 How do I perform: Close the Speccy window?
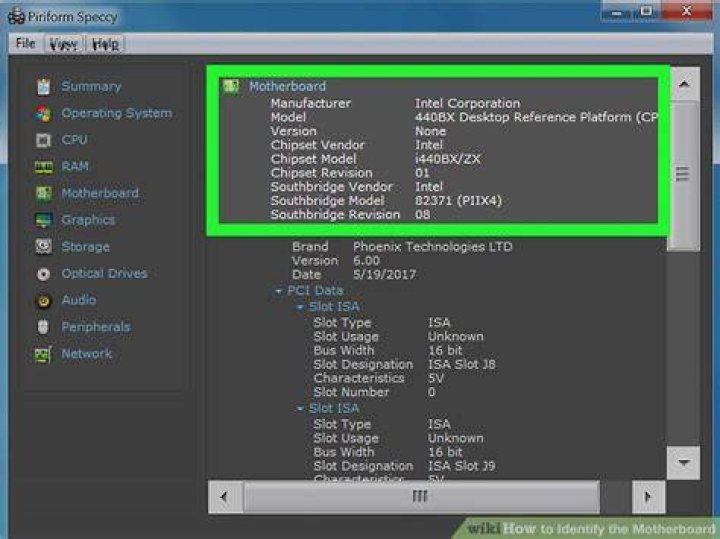tap(686, 11)
